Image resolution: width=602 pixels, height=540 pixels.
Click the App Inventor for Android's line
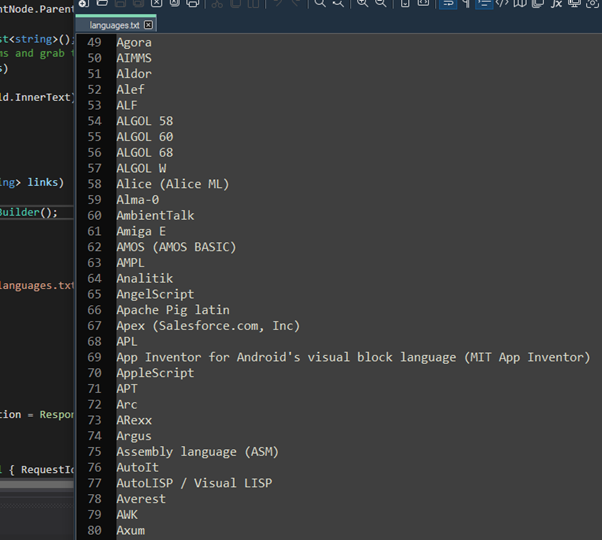[x=353, y=357]
